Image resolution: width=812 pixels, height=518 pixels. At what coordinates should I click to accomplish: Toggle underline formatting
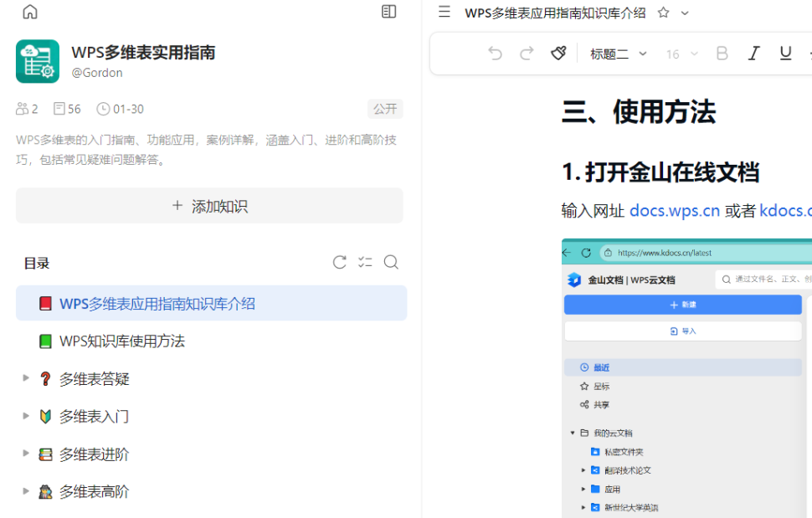pos(785,54)
